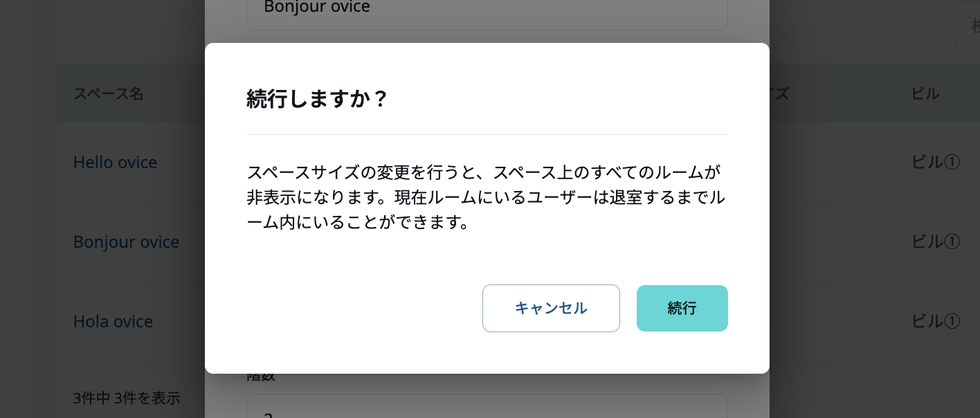Select the Hola ovice space row
This screenshot has width=980, height=418.
tap(113, 321)
